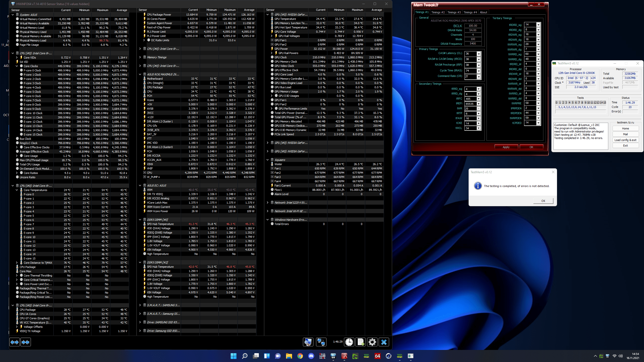Viewport: 644px width, 362px height.
Task: Shrink HWiNFO sensor columns with the inward arrows icon
Action: [26, 342]
